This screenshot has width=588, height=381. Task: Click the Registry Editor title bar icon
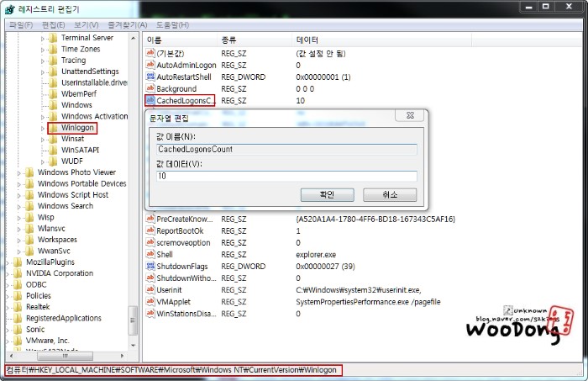click(10, 9)
